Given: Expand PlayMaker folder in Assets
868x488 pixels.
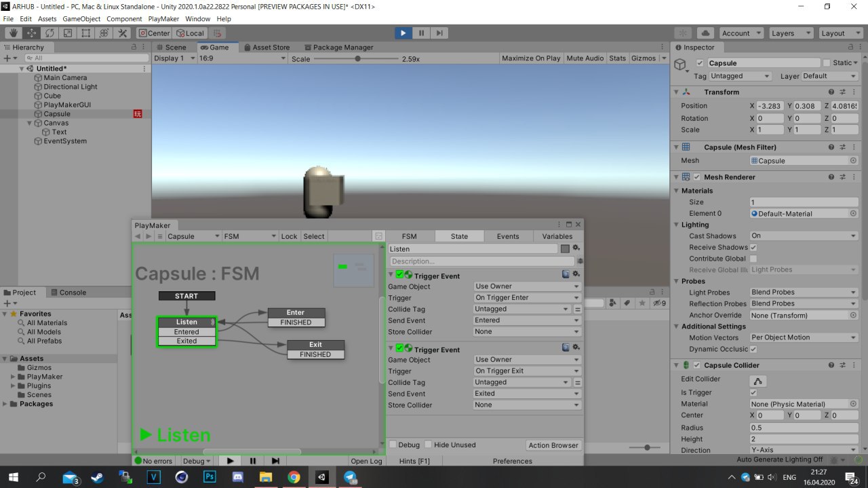Looking at the screenshot, I should (x=14, y=377).
